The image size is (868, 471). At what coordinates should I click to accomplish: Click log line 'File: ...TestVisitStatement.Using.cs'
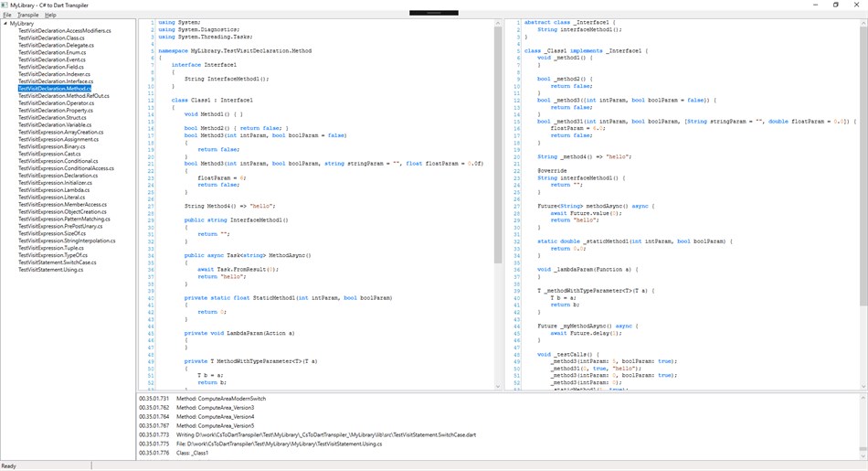click(279, 444)
